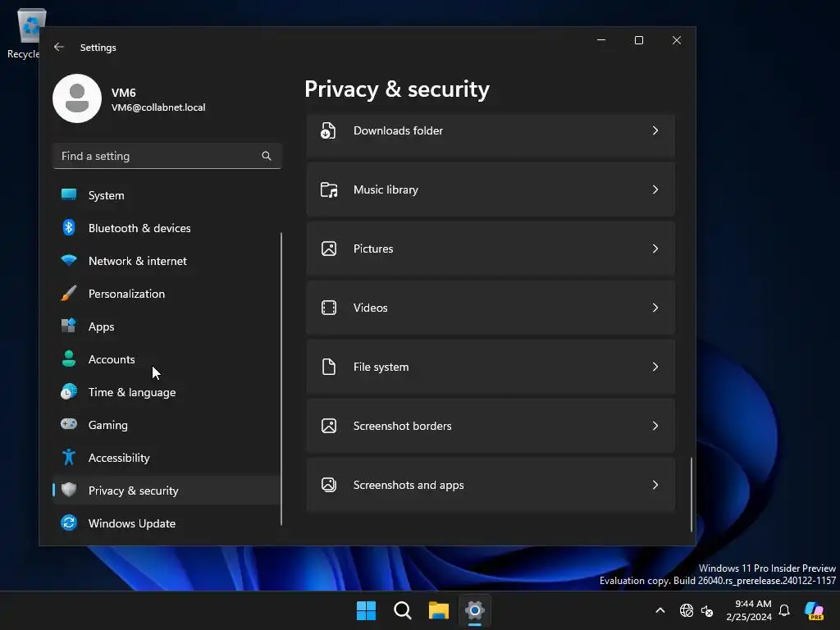The width and height of the screenshot is (840, 630).
Task: Click the Time & language clock icon
Action: pos(69,391)
